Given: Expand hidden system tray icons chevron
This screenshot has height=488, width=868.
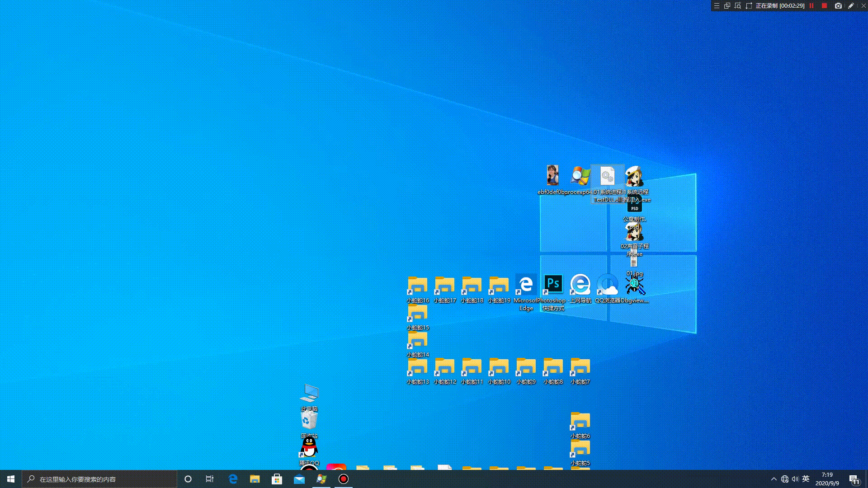Looking at the screenshot, I should (x=774, y=479).
